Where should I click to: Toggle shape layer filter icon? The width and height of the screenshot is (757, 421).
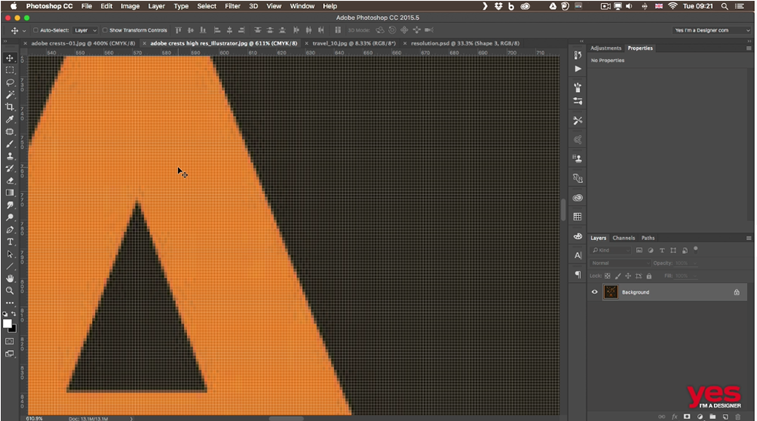[x=673, y=250]
